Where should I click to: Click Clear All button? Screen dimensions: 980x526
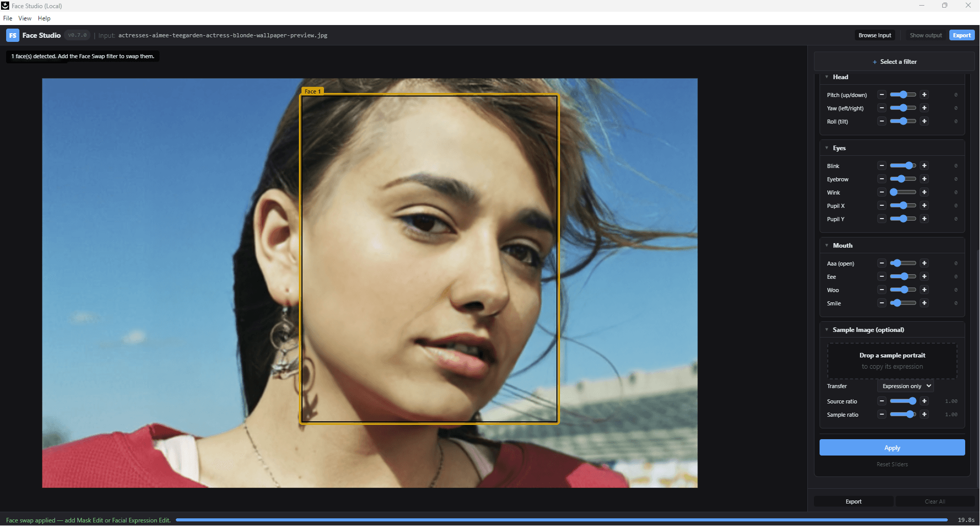click(x=935, y=501)
